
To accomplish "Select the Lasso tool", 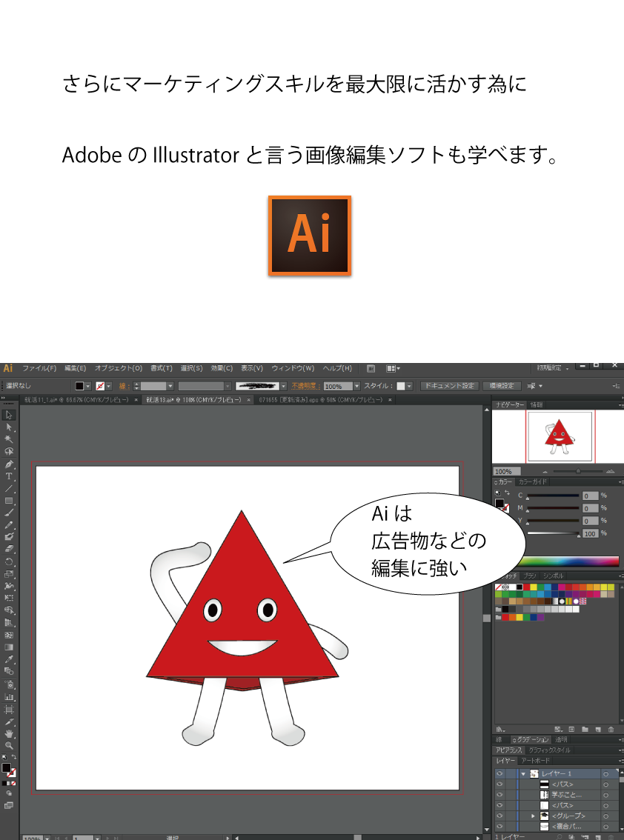I will (9, 452).
